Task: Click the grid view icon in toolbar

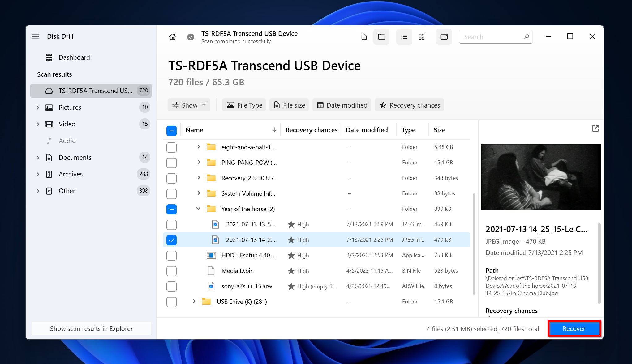Action: pos(421,36)
